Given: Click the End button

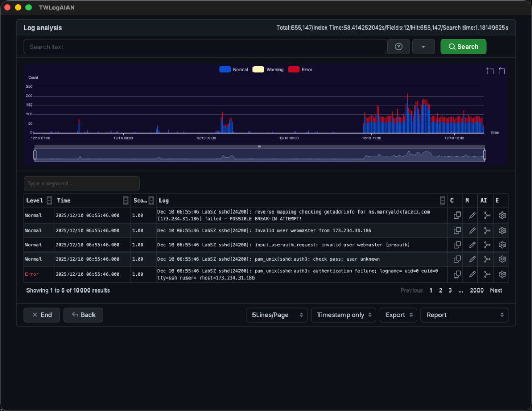Looking at the screenshot, I should [x=42, y=315].
